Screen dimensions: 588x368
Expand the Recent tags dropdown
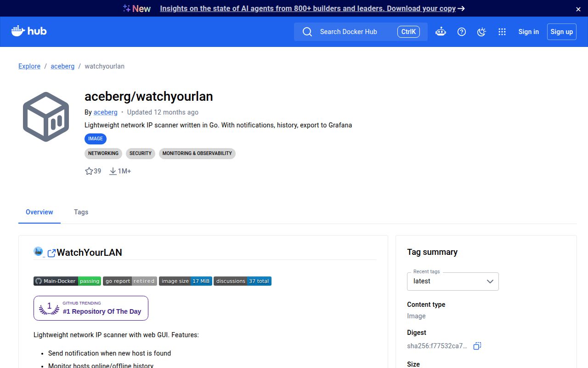[x=453, y=281]
